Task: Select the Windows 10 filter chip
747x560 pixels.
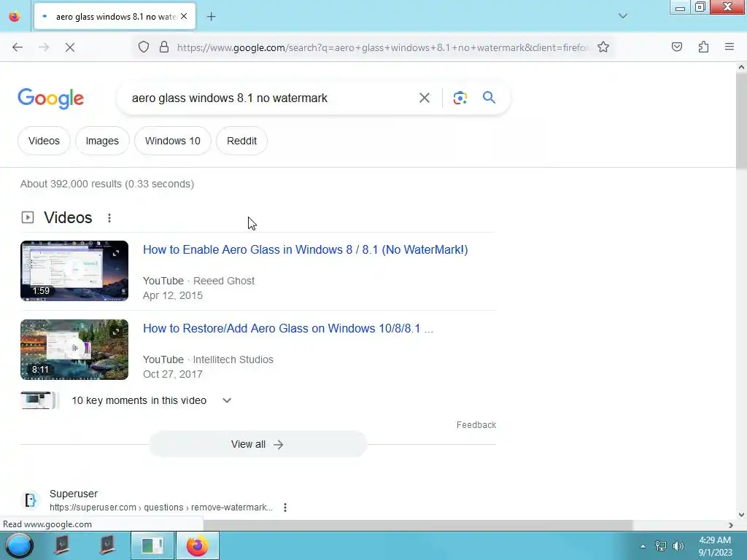Action: (x=172, y=141)
